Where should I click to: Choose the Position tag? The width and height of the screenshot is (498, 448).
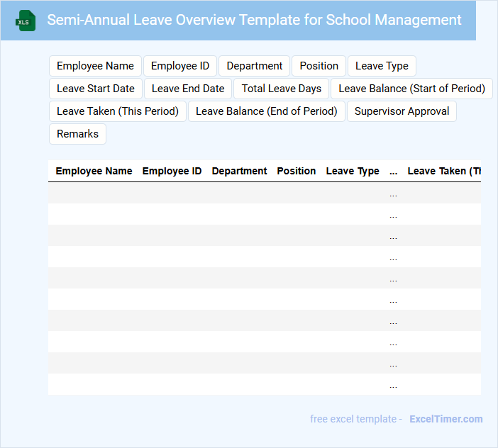tap(319, 66)
